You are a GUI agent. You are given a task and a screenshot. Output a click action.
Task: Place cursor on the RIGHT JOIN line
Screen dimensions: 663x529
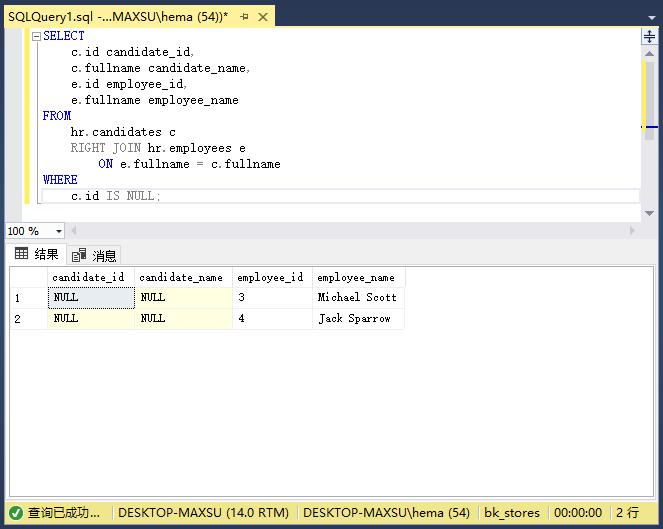pos(158,148)
